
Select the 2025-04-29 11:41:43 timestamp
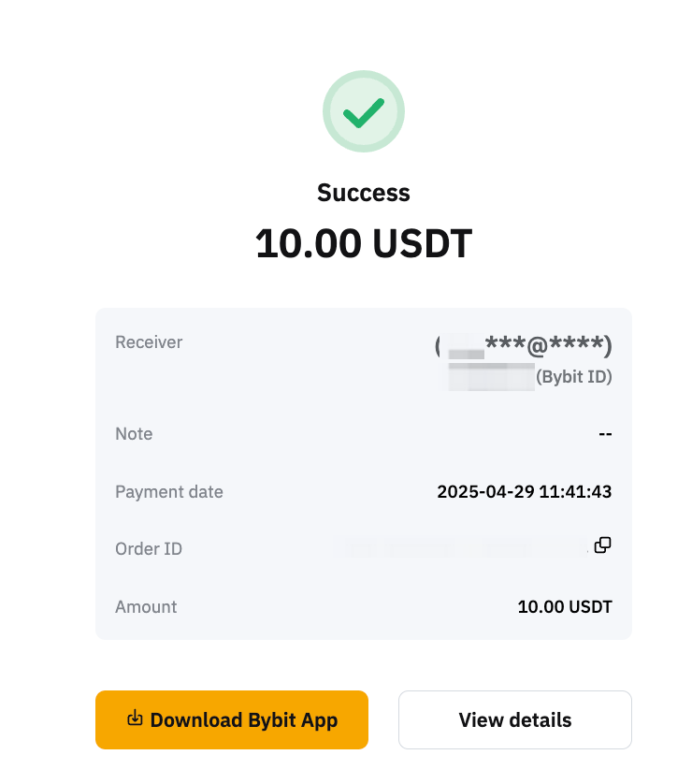(x=524, y=492)
